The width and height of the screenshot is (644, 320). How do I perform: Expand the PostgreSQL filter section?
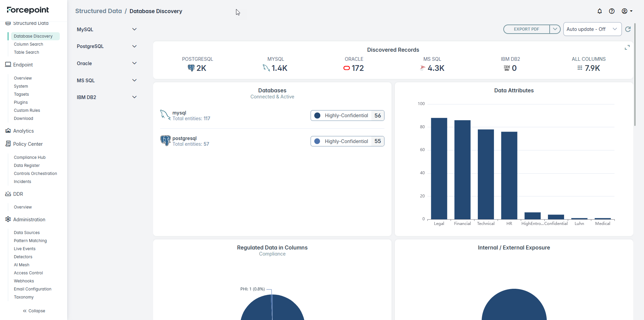pyautogui.click(x=134, y=46)
